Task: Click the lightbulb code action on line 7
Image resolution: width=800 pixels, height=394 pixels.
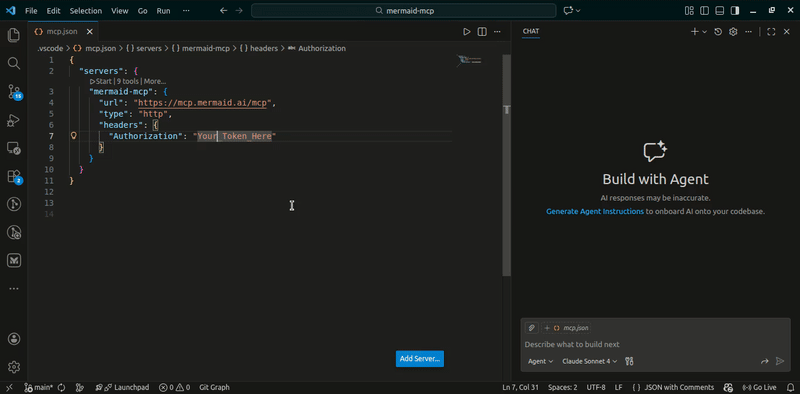Action: pyautogui.click(x=73, y=136)
